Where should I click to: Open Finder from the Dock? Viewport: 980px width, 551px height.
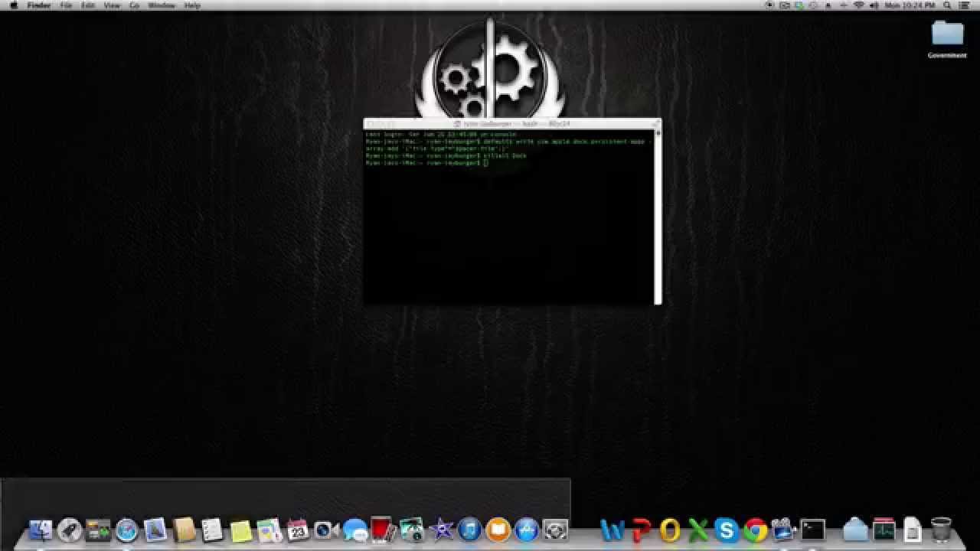[41, 530]
